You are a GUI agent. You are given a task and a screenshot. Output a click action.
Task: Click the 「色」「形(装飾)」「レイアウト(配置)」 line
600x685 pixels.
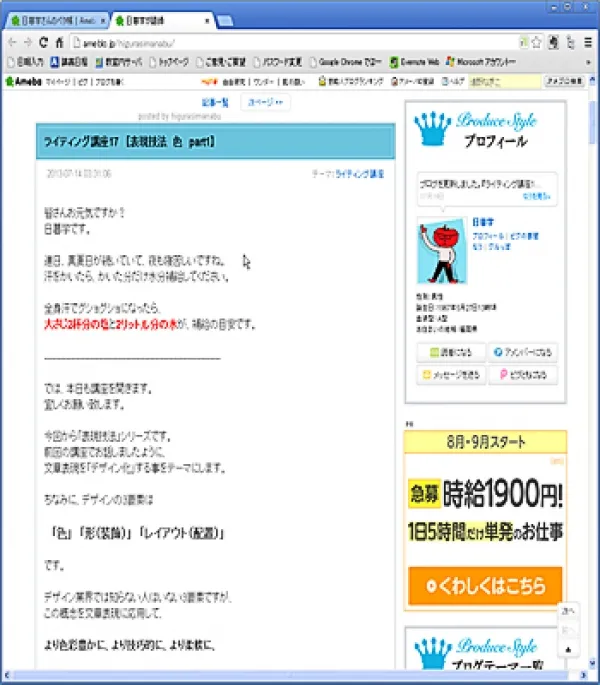(x=138, y=533)
